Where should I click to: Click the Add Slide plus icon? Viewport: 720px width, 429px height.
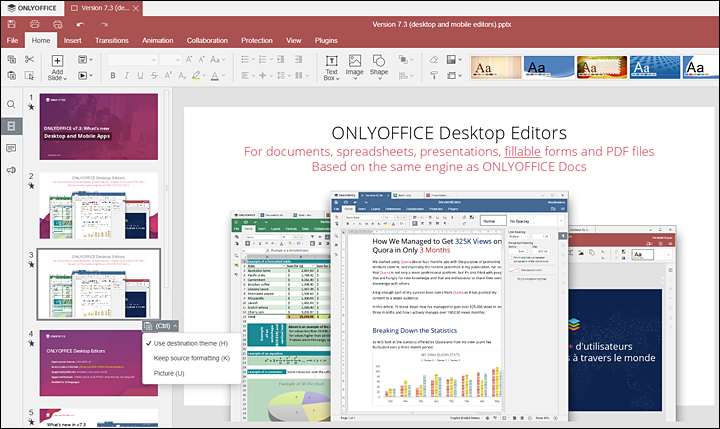coord(57,61)
